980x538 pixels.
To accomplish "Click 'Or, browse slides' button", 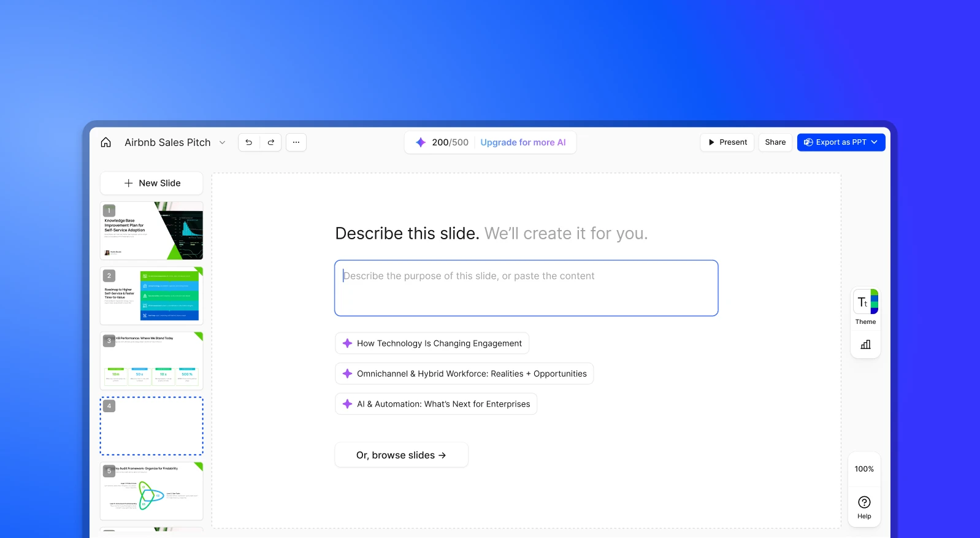I will pyautogui.click(x=401, y=455).
